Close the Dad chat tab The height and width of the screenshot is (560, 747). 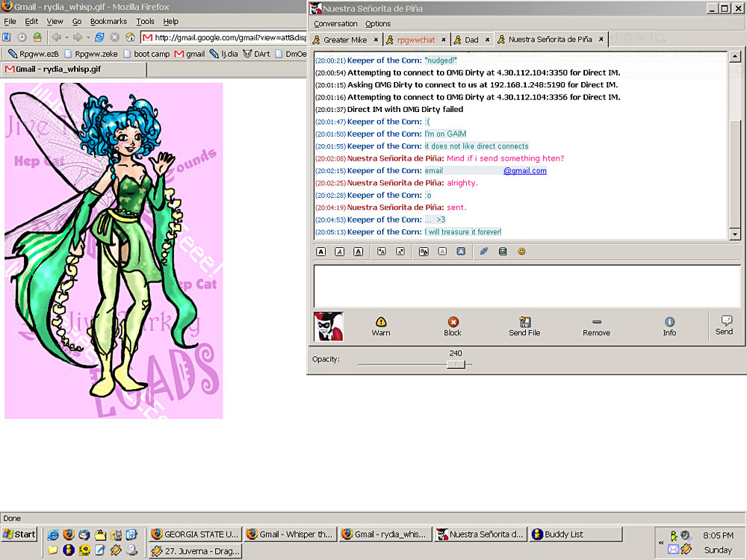point(487,40)
